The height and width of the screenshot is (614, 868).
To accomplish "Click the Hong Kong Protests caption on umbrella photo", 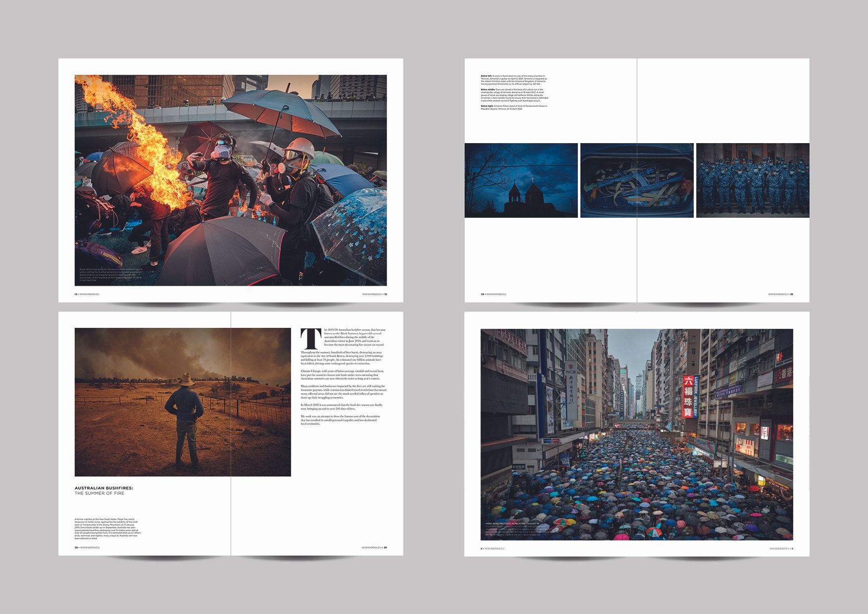I will tap(517, 529).
